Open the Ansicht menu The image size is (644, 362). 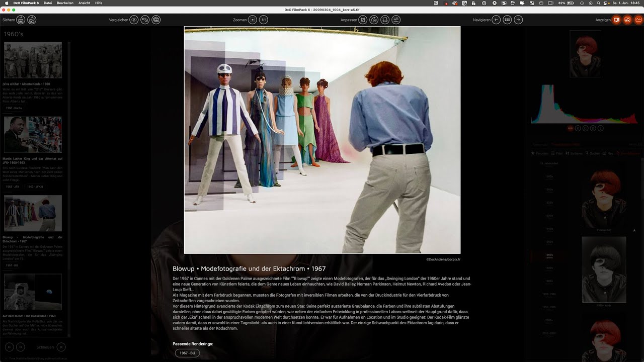[x=84, y=3]
